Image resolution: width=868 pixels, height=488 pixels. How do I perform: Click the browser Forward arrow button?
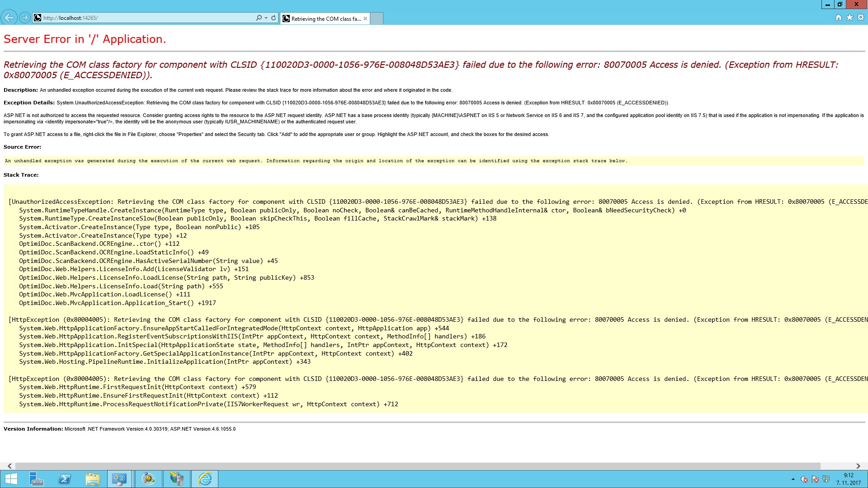point(25,18)
